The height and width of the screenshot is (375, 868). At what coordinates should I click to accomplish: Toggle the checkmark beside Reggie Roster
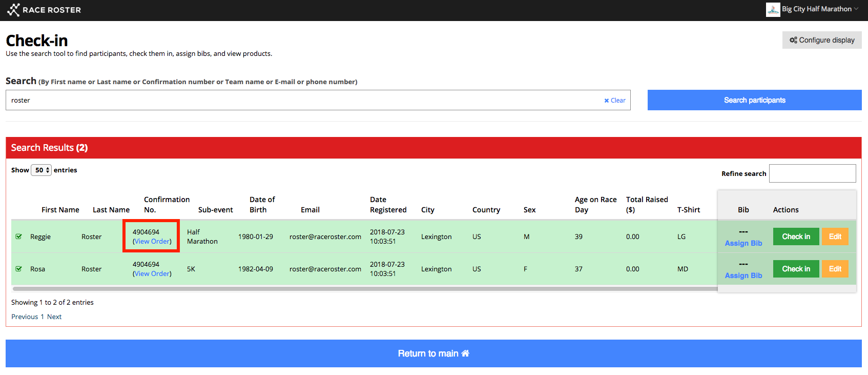coord(19,236)
